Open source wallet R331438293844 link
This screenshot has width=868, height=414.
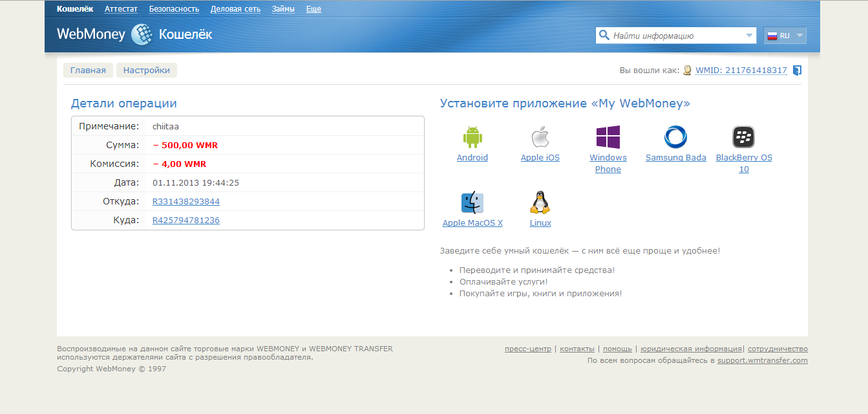[186, 202]
